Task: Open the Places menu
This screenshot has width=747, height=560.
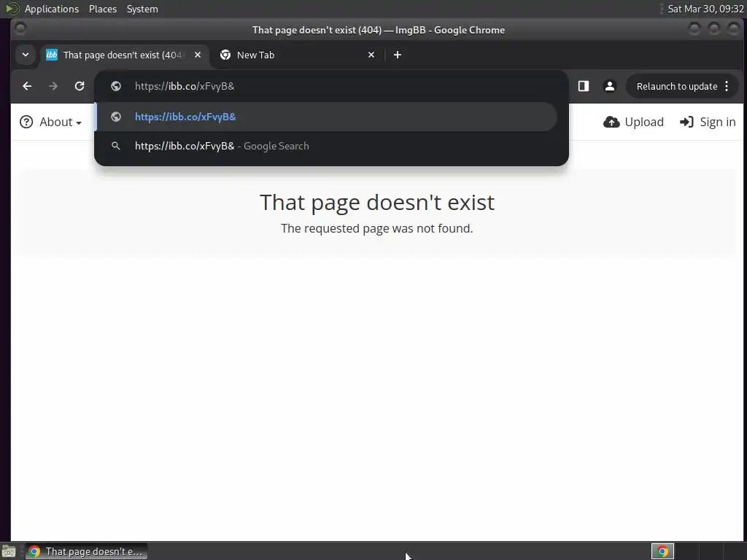Action: click(103, 9)
